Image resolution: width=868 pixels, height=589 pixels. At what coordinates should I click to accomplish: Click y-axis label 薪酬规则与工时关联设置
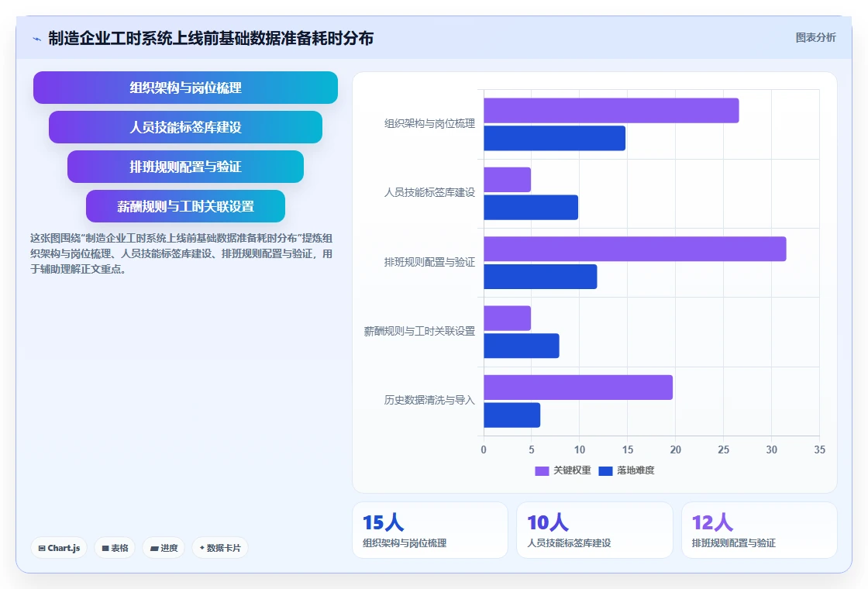click(x=419, y=331)
